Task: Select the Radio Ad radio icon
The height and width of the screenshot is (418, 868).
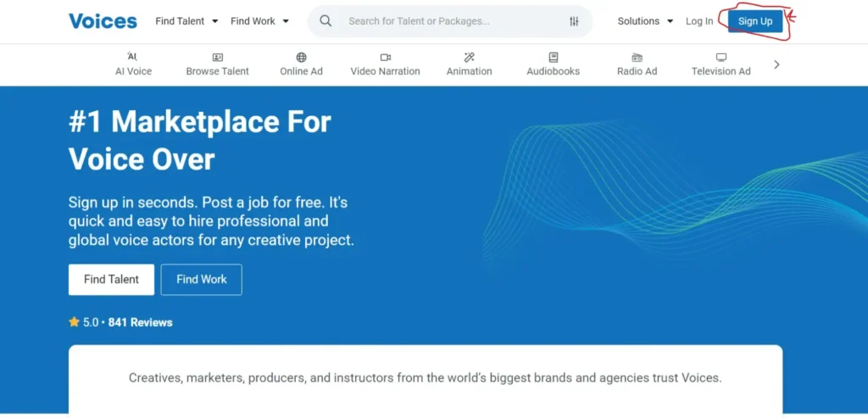Action: (637, 57)
